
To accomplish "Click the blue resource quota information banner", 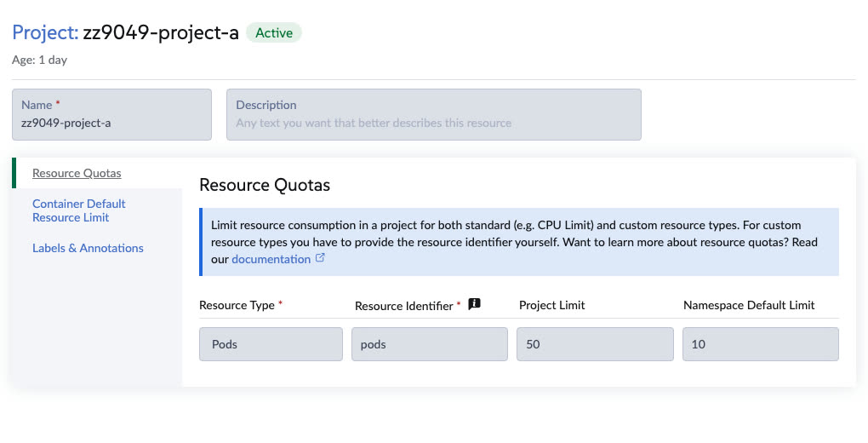I will pyautogui.click(x=519, y=242).
